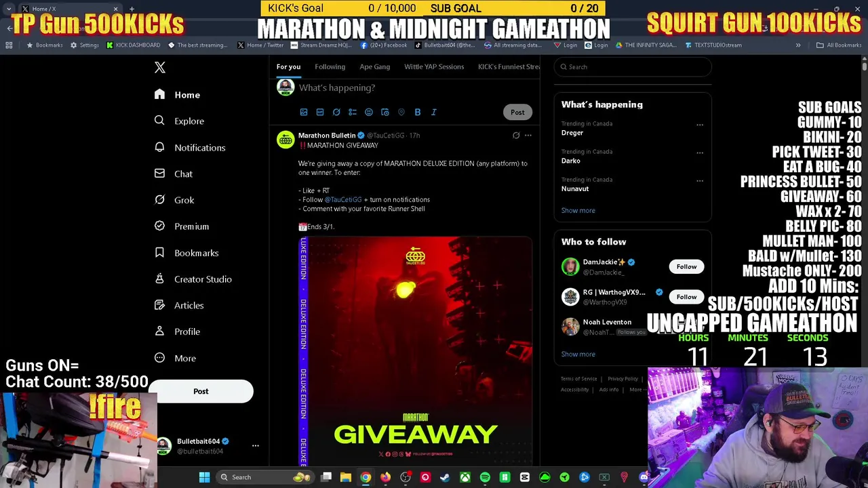Open options dots for Nunavut trend
The height and width of the screenshot is (488, 868).
[700, 181]
